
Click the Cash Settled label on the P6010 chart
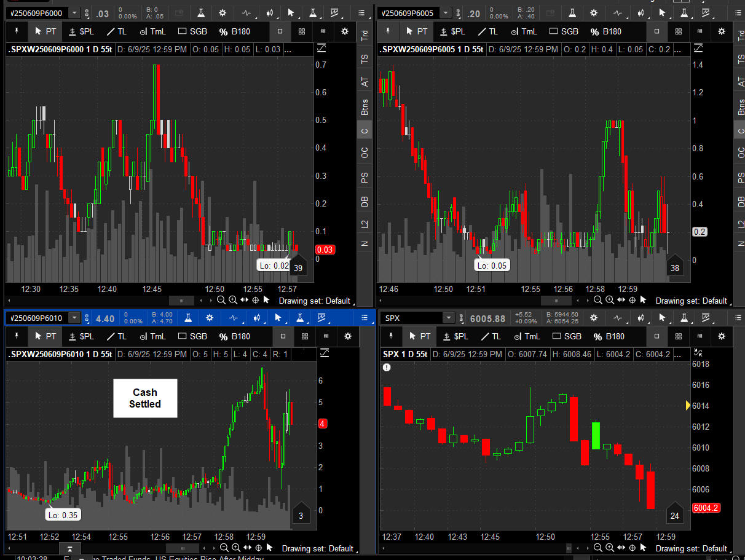[145, 398]
